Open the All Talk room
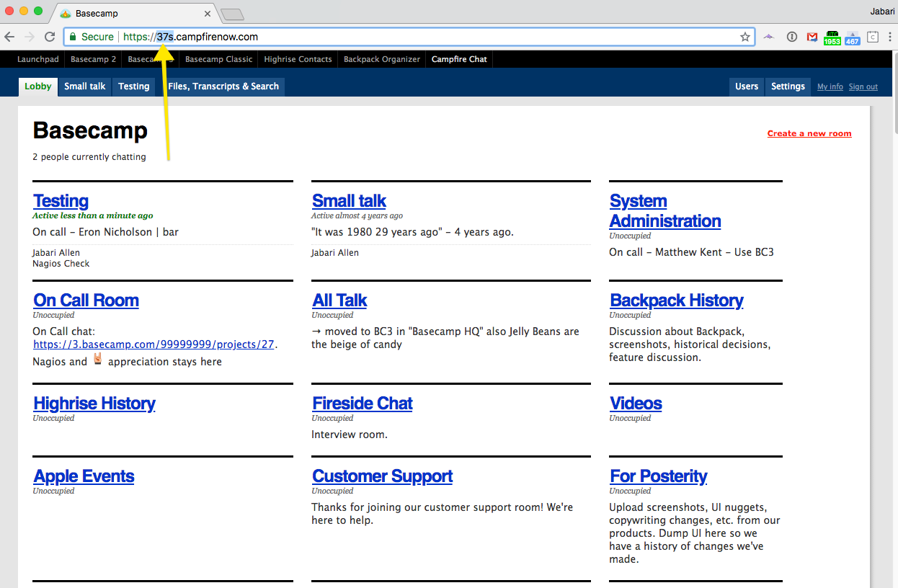Image resolution: width=898 pixels, height=588 pixels. click(339, 300)
